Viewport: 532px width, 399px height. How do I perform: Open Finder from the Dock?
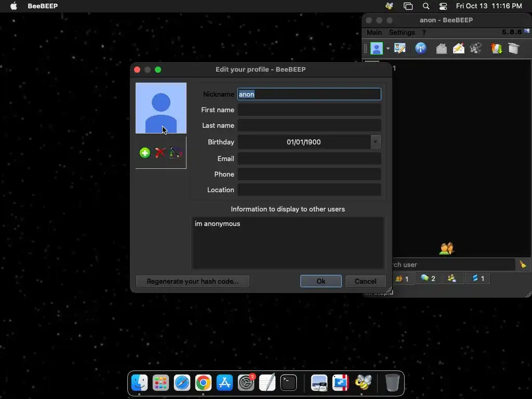(139, 383)
